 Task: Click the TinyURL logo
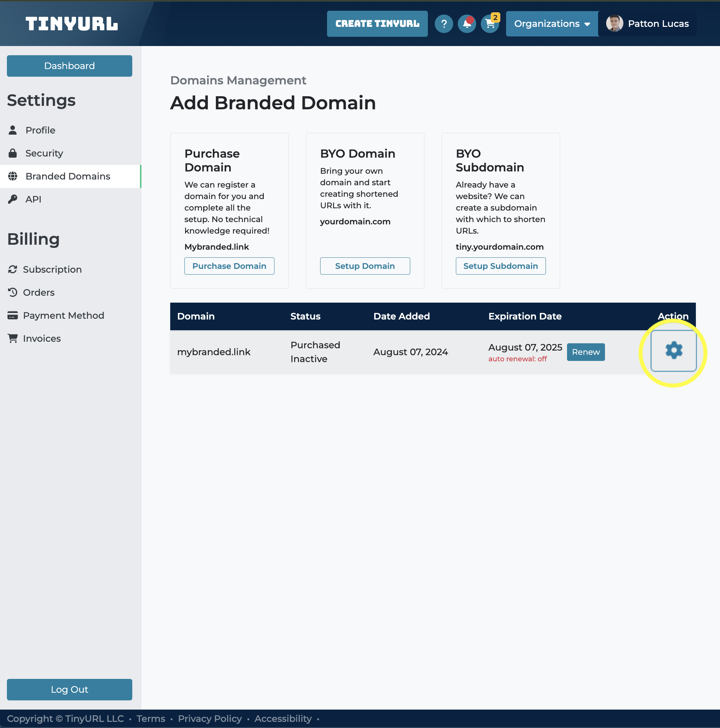coord(72,24)
